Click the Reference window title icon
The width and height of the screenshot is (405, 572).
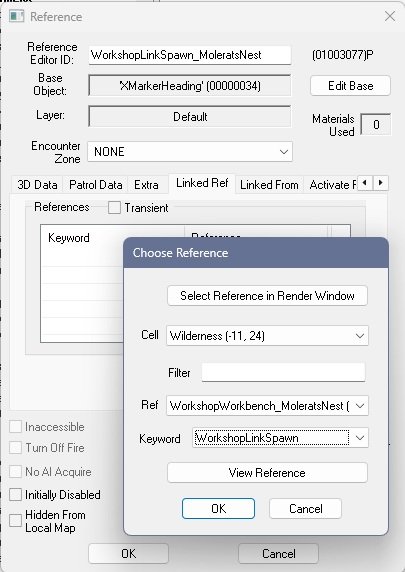coord(16,16)
